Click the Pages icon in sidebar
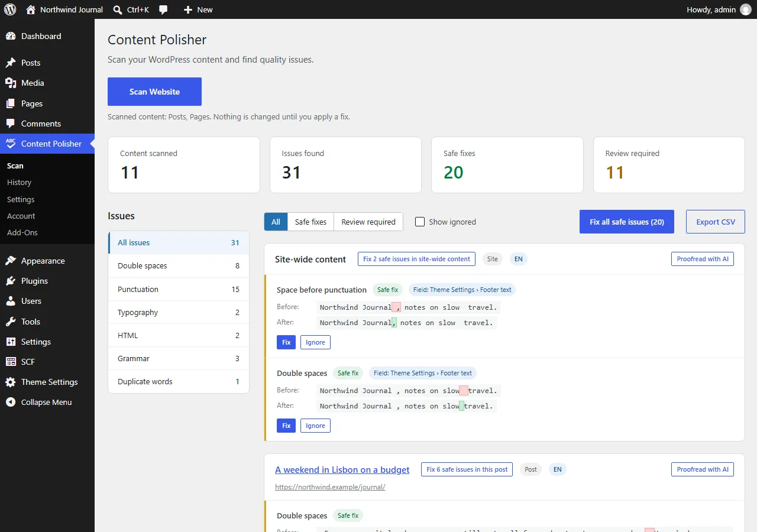Image resolution: width=757 pixels, height=532 pixels. coord(11,103)
